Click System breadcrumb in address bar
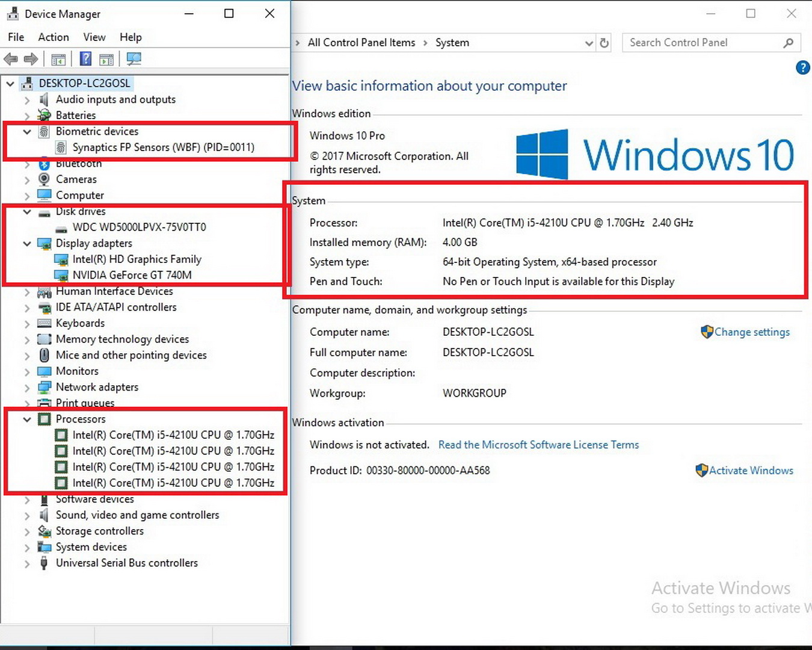The height and width of the screenshot is (650, 812). [x=452, y=43]
